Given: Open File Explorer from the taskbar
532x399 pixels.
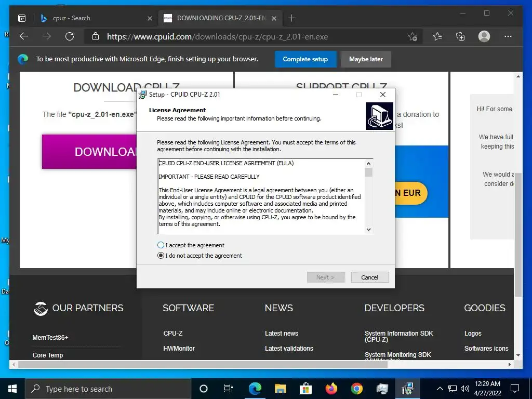Looking at the screenshot, I should pos(280,389).
